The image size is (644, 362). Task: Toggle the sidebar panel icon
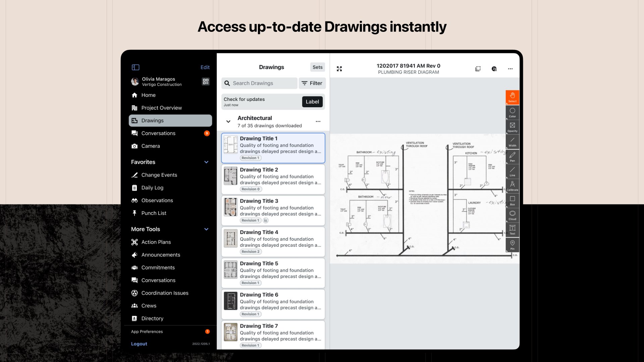click(136, 67)
